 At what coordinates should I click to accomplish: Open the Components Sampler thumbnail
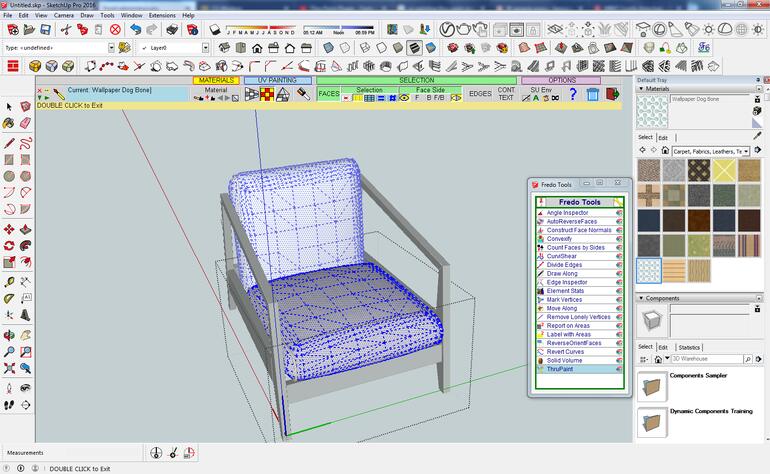[652, 386]
